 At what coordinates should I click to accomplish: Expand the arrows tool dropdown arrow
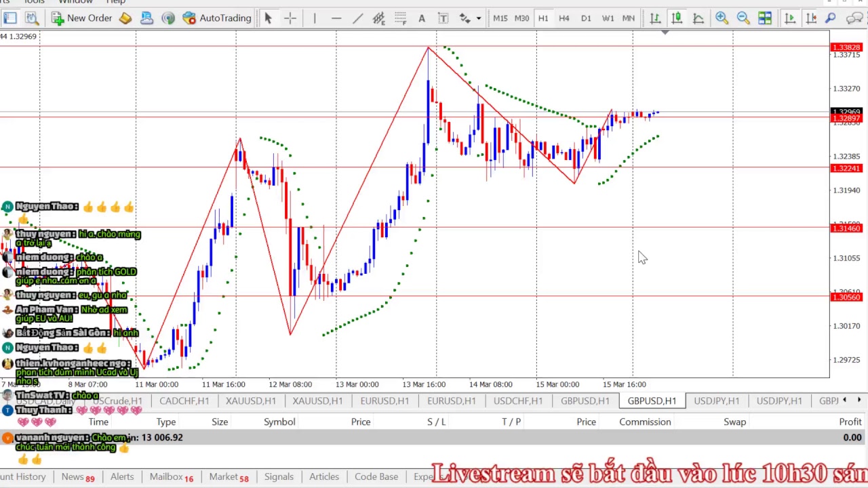pos(479,18)
